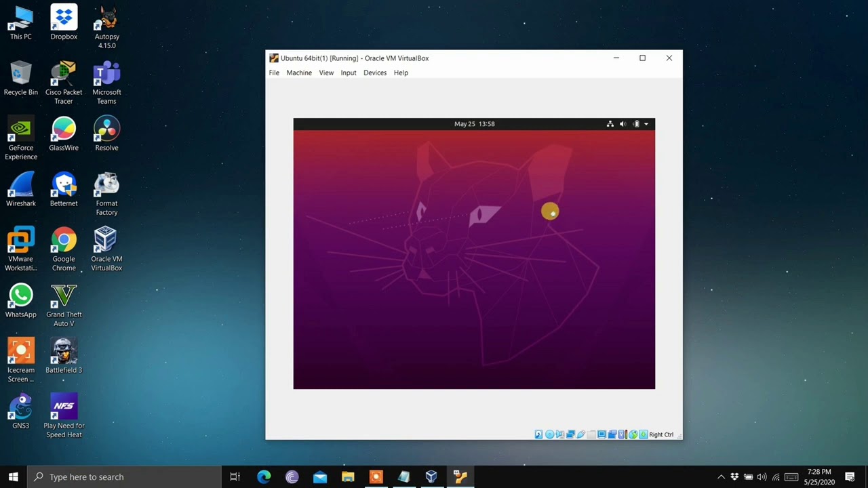Image resolution: width=868 pixels, height=488 pixels.
Task: Select the WhatsApp desktop shortcut
Action: [x=20, y=300]
